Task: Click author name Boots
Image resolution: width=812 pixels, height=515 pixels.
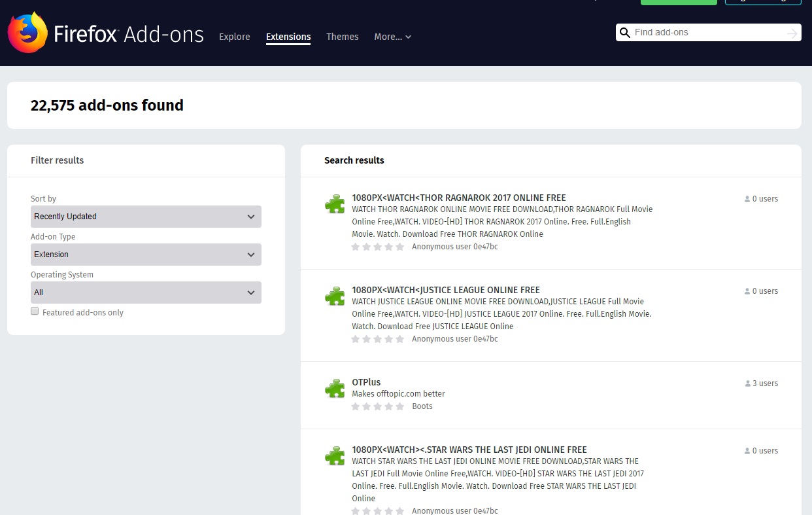Action: pos(422,406)
